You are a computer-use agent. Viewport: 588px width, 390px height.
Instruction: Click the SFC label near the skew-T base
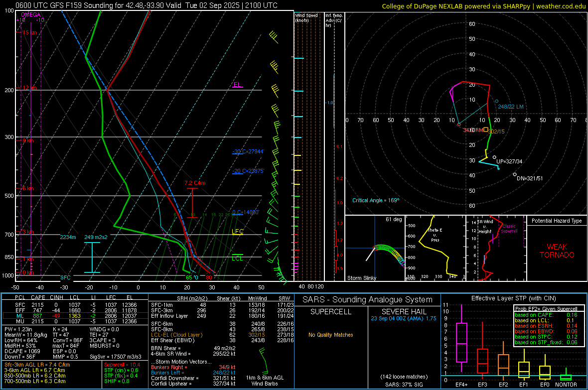tap(65, 277)
